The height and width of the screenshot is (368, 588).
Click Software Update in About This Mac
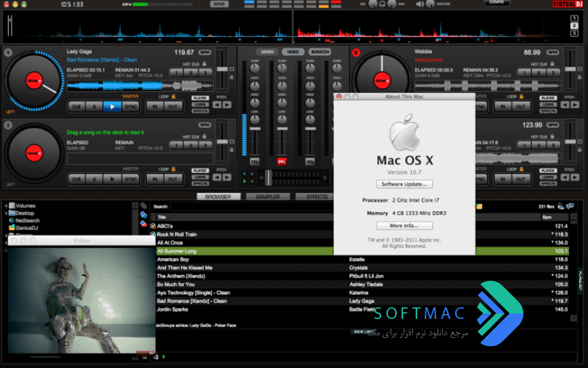[404, 184]
